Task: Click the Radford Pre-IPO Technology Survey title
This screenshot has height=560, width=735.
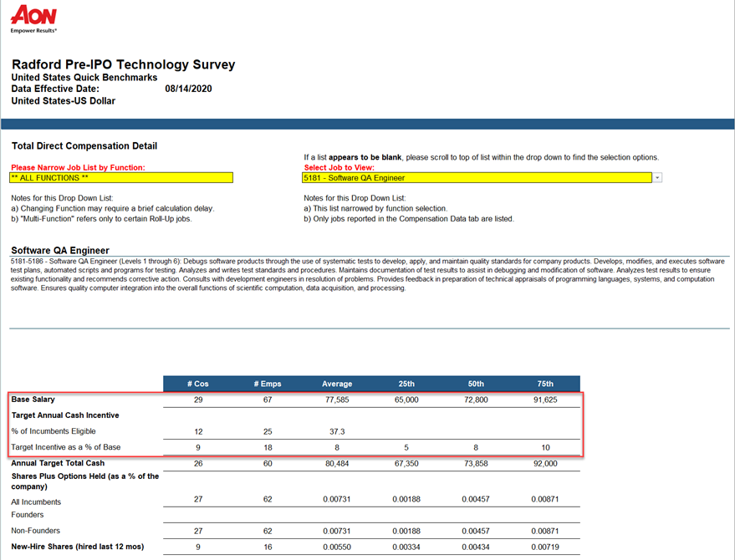Action: 123,64
